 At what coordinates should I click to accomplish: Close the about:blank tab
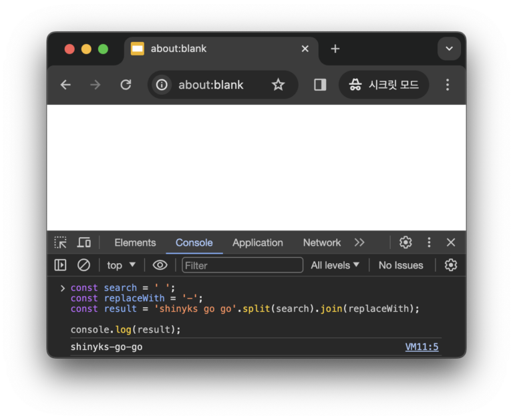pos(305,49)
